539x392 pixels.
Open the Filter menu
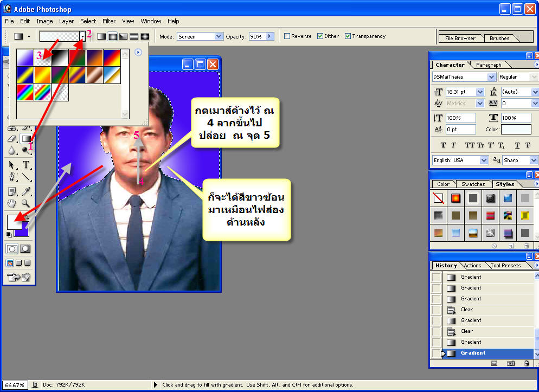click(x=109, y=21)
